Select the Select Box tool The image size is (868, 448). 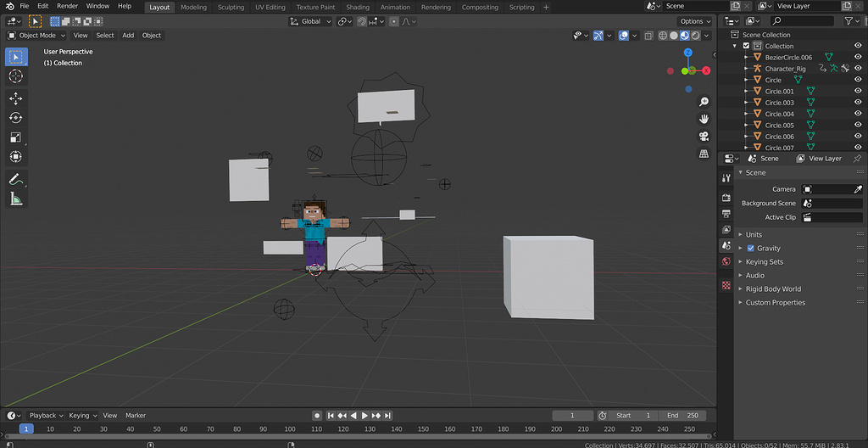click(16, 57)
